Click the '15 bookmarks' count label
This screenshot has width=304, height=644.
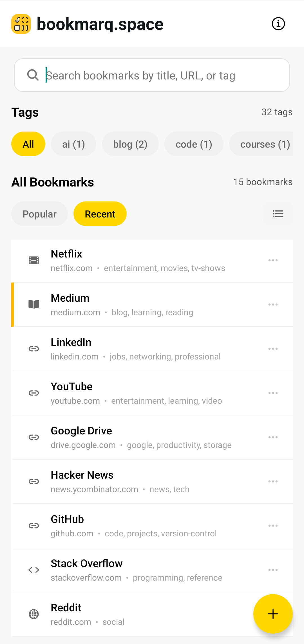click(263, 182)
